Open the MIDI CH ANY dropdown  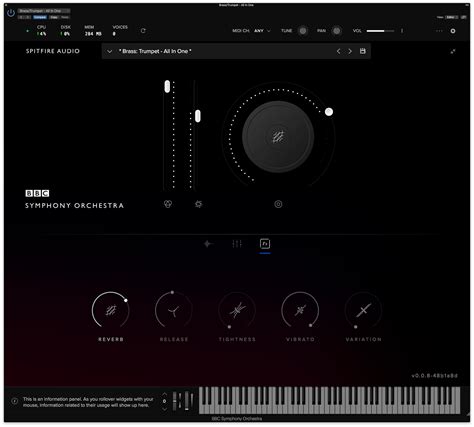262,31
